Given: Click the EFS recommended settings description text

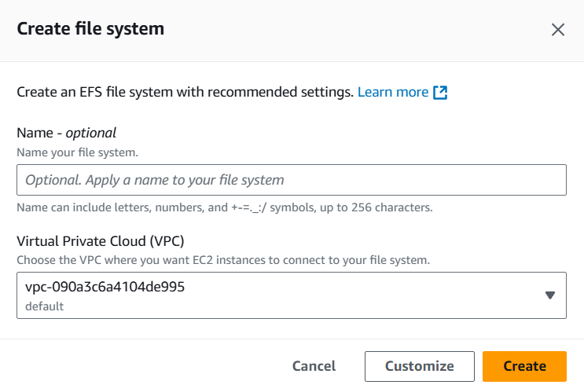Looking at the screenshot, I should pos(185,92).
